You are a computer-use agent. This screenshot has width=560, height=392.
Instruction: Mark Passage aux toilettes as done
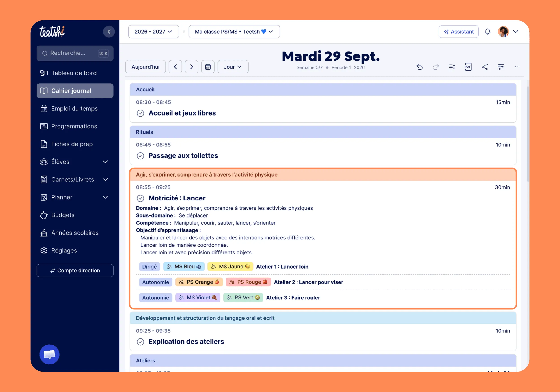pyautogui.click(x=140, y=156)
